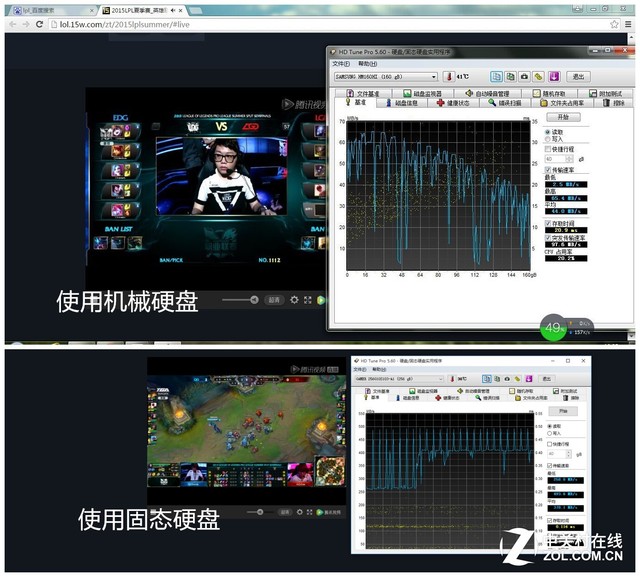Open settings gear in top video player
The width and height of the screenshot is (640, 577).
(x=294, y=300)
